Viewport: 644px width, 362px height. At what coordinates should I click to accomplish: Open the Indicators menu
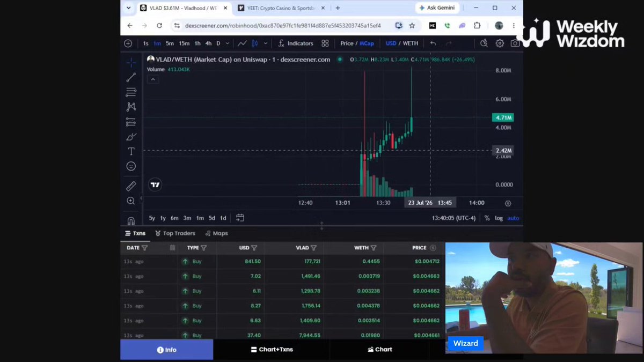click(296, 43)
